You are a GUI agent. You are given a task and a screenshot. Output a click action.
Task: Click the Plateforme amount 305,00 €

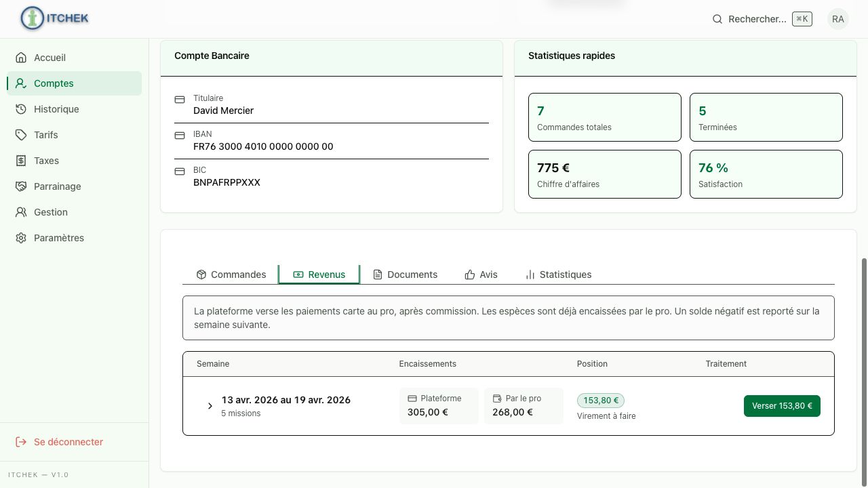tap(427, 412)
